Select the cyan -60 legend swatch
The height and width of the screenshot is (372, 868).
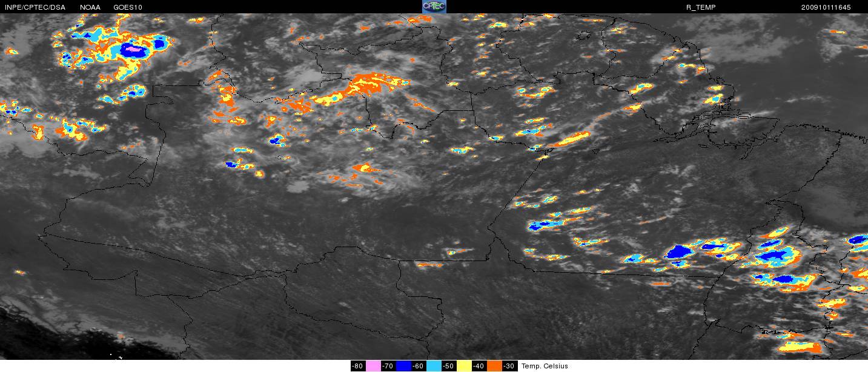point(434,366)
